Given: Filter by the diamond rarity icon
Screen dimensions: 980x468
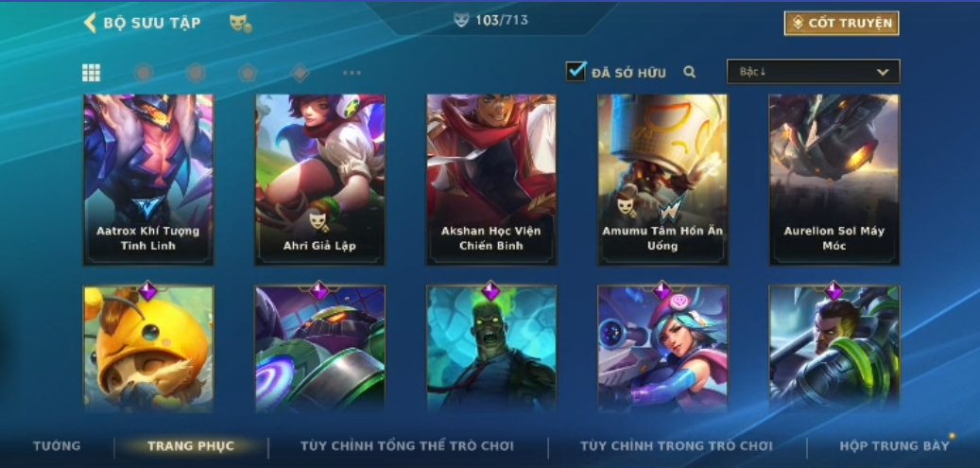Looking at the screenshot, I should tap(300, 73).
